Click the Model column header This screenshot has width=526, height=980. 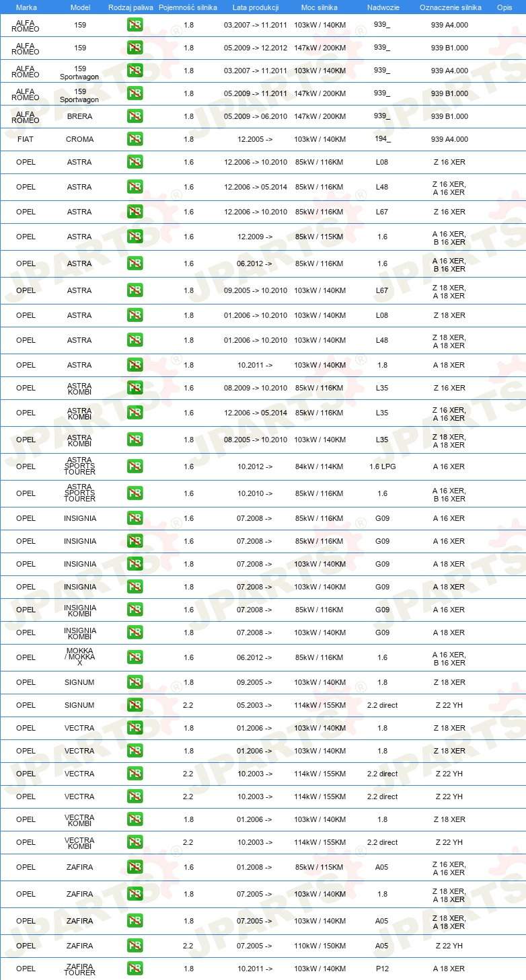(x=80, y=7)
